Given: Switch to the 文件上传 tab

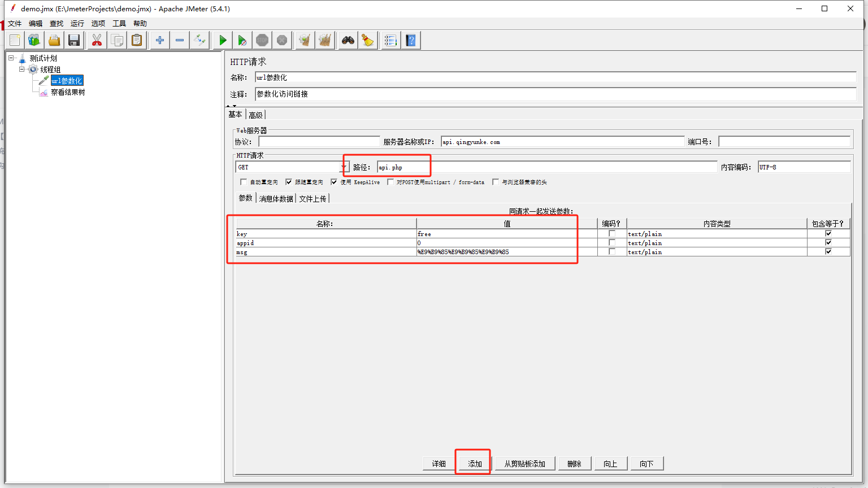Looking at the screenshot, I should click(313, 198).
